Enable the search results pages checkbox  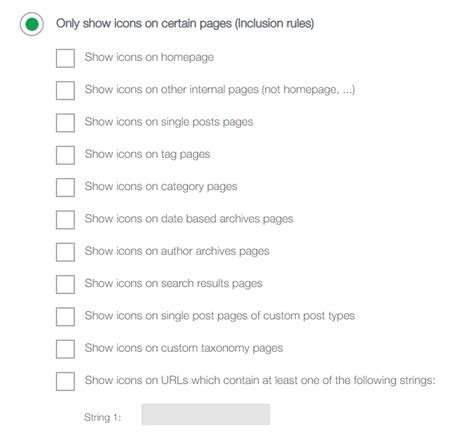65,285
